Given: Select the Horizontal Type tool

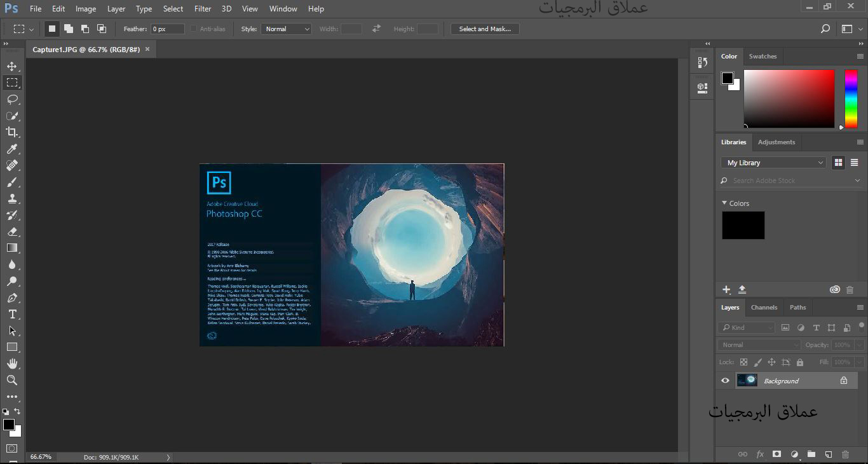Looking at the screenshot, I should pyautogui.click(x=12, y=314).
